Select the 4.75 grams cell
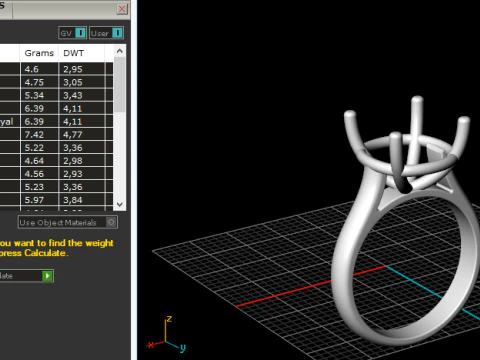This screenshot has height=360, width=480. point(39,82)
